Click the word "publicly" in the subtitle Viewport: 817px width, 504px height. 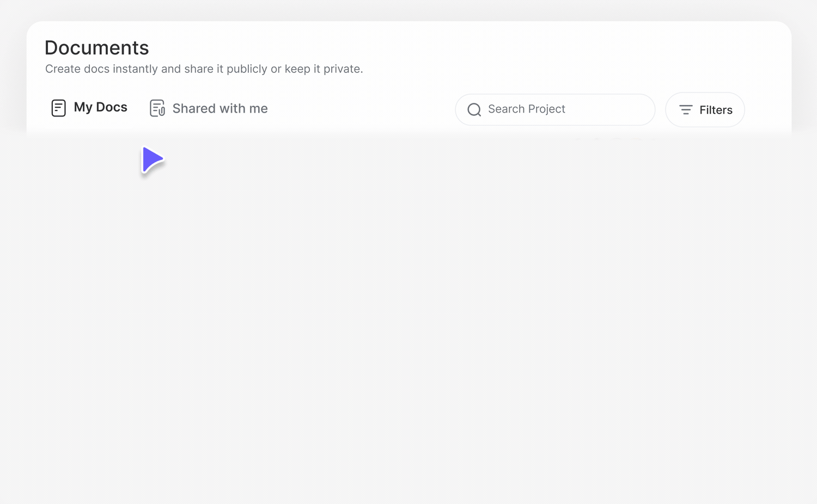tap(247, 69)
